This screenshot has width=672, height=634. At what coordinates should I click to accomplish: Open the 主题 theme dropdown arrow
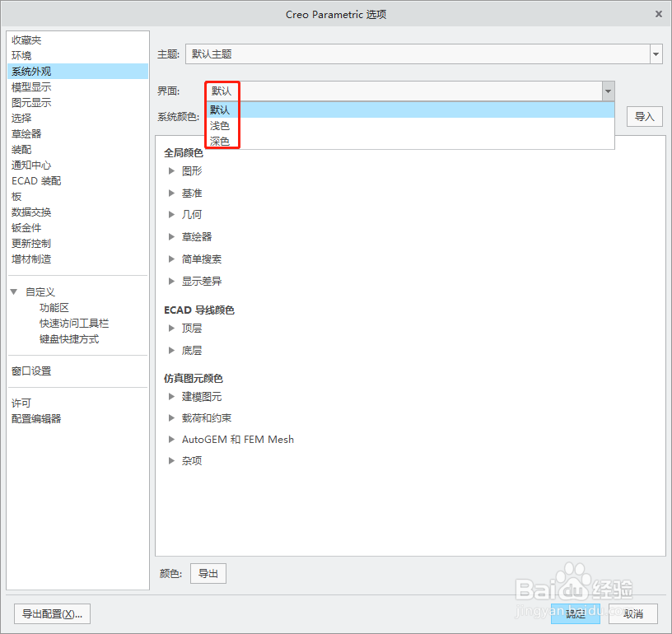(656, 54)
